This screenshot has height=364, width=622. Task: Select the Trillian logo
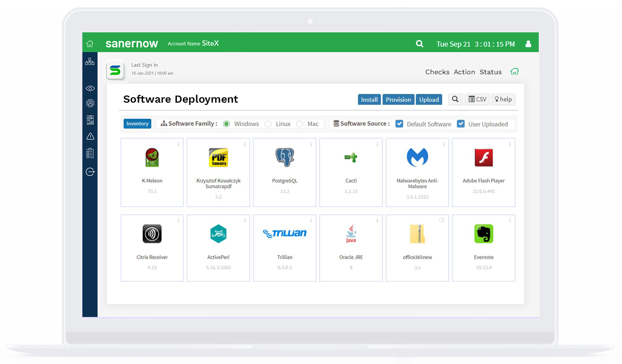coord(285,233)
